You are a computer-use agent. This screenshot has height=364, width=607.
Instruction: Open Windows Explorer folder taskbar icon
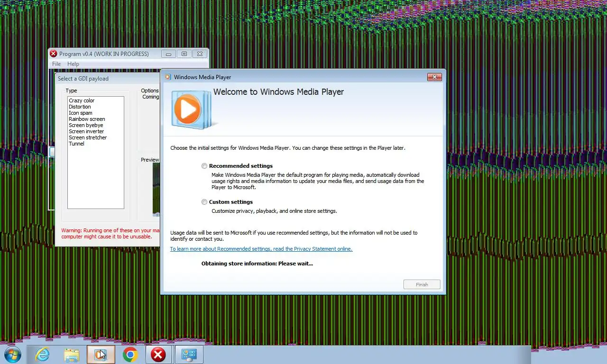72,355
